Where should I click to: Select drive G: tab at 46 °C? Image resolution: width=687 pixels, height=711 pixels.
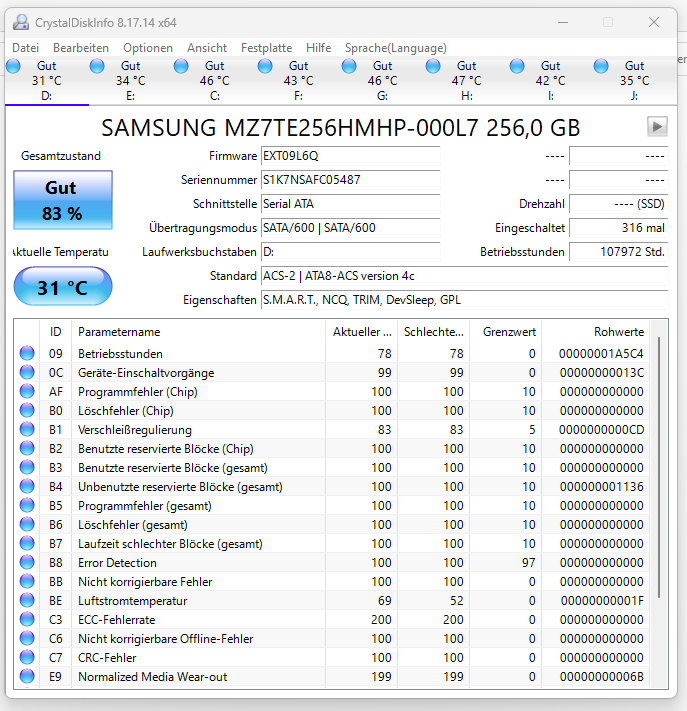click(383, 81)
